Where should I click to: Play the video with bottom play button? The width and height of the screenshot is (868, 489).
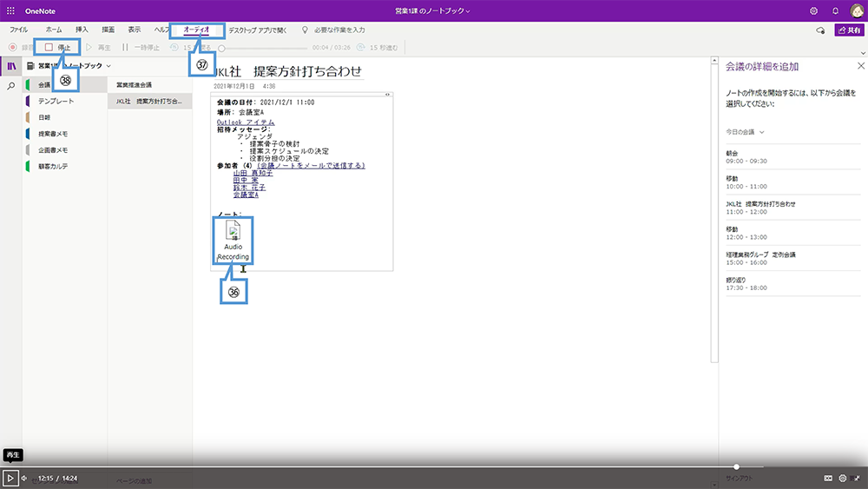[x=10, y=478]
